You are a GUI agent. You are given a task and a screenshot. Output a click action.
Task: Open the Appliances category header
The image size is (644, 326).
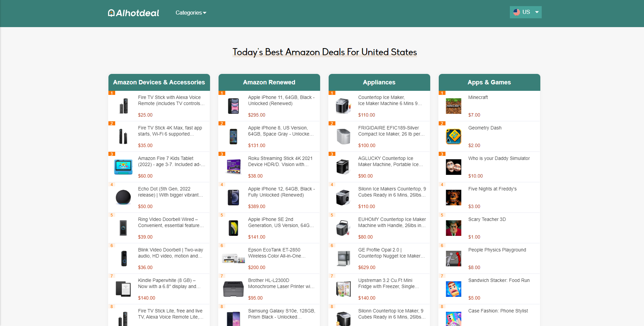coord(379,82)
